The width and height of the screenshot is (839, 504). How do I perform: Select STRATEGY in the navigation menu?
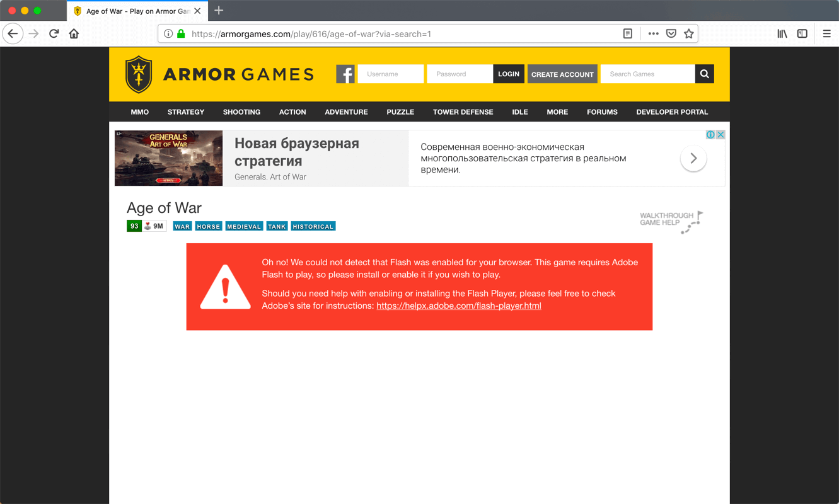click(x=186, y=112)
